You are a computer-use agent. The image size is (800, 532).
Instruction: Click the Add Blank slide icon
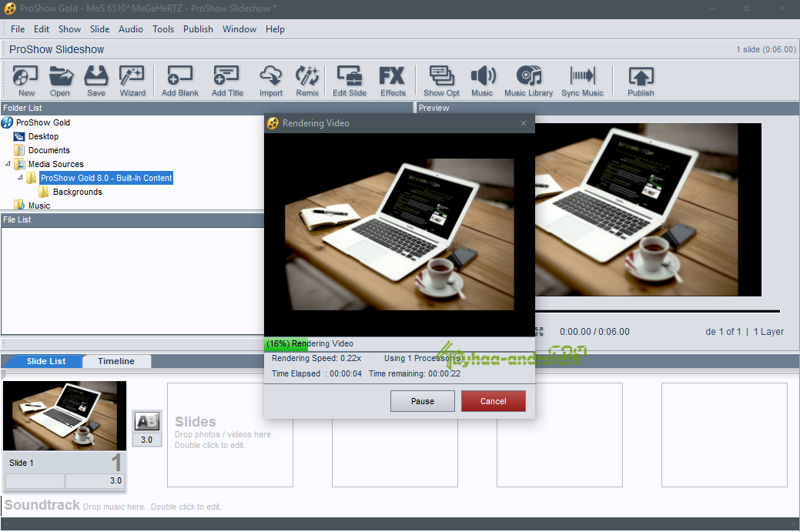179,81
